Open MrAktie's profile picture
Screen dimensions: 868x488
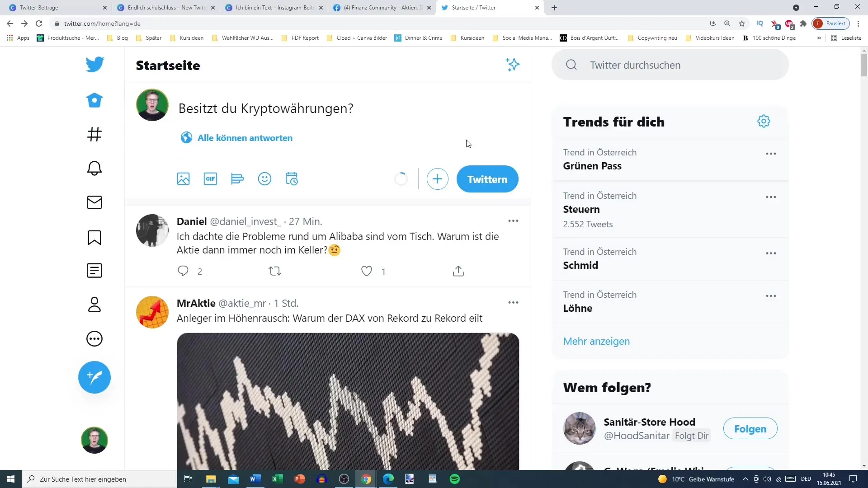pyautogui.click(x=152, y=312)
